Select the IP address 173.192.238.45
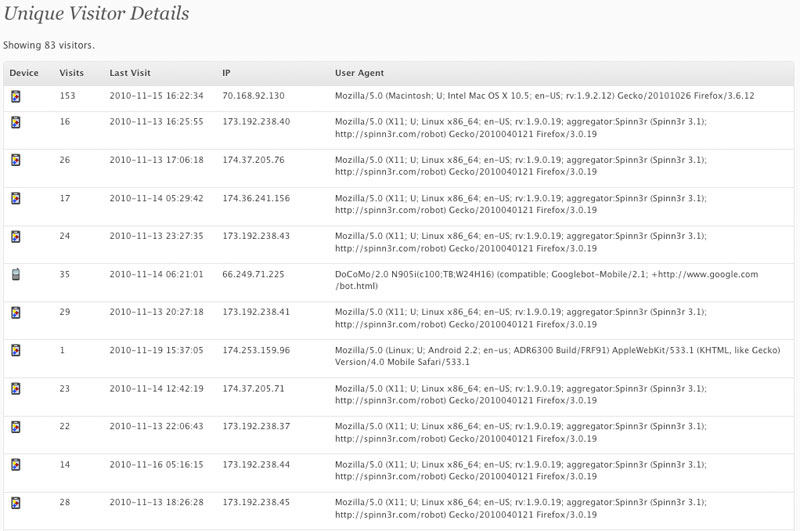 coord(256,502)
